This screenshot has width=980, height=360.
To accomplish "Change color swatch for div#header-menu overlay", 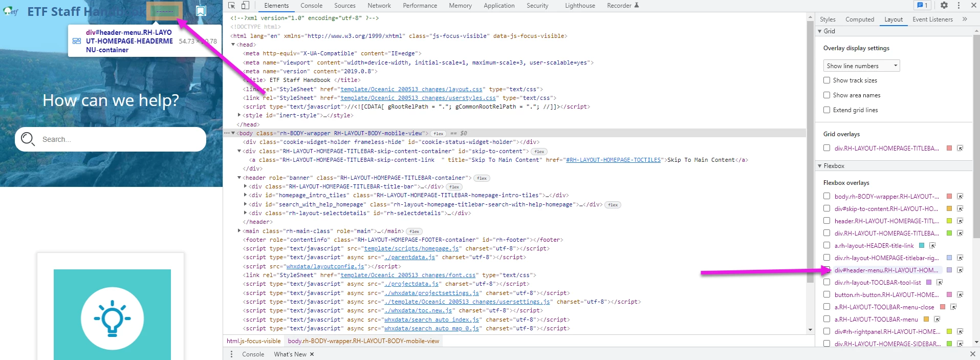I will coord(949,270).
